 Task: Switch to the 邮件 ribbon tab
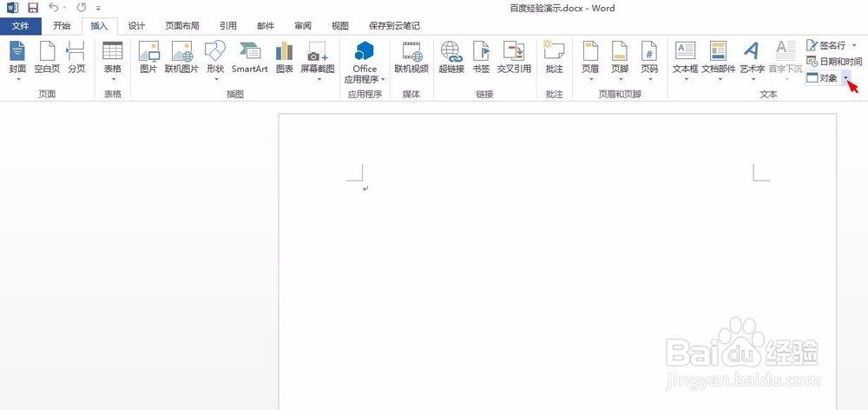265,25
